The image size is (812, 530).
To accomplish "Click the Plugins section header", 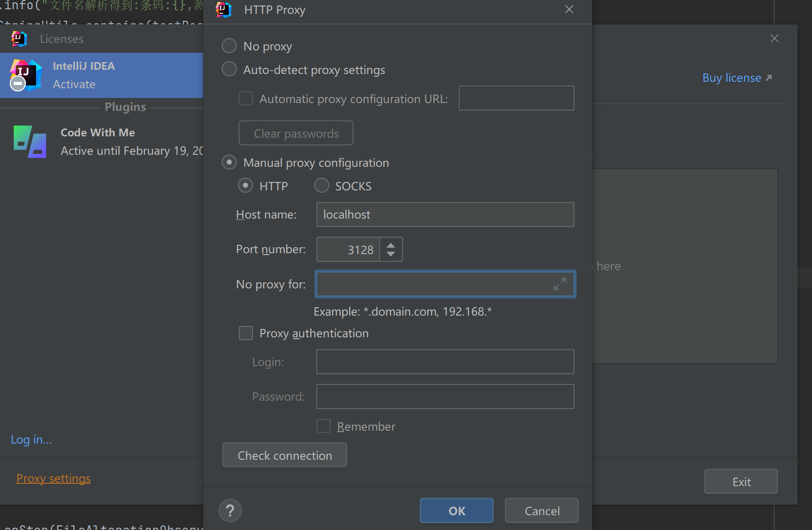I will 125,107.
